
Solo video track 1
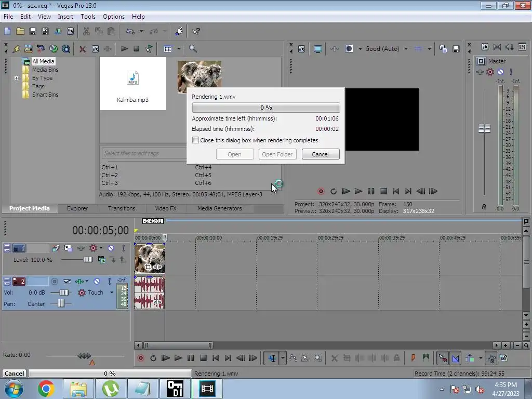click(x=124, y=248)
